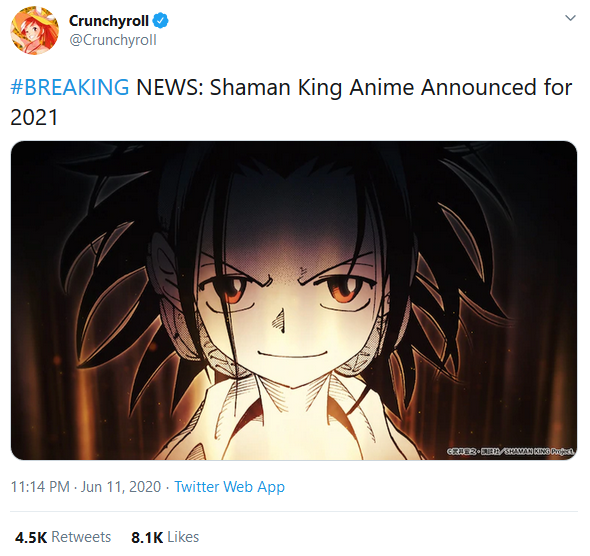Click the blue verified badge
The image size is (590, 556).
161,21
